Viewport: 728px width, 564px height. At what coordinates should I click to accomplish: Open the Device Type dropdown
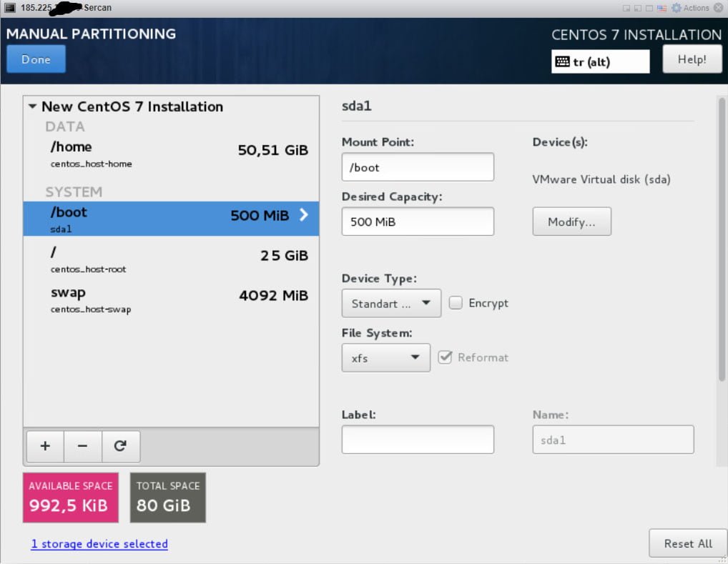(391, 303)
